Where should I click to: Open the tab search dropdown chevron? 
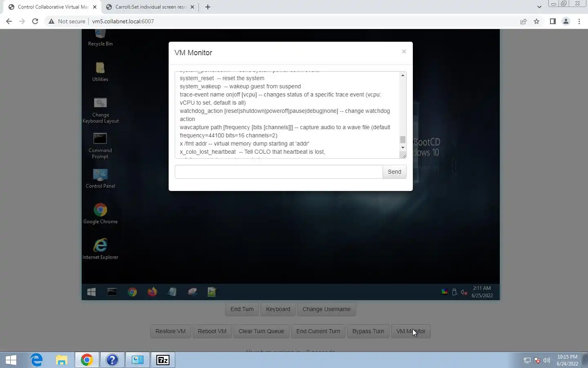pyautogui.click(x=539, y=7)
